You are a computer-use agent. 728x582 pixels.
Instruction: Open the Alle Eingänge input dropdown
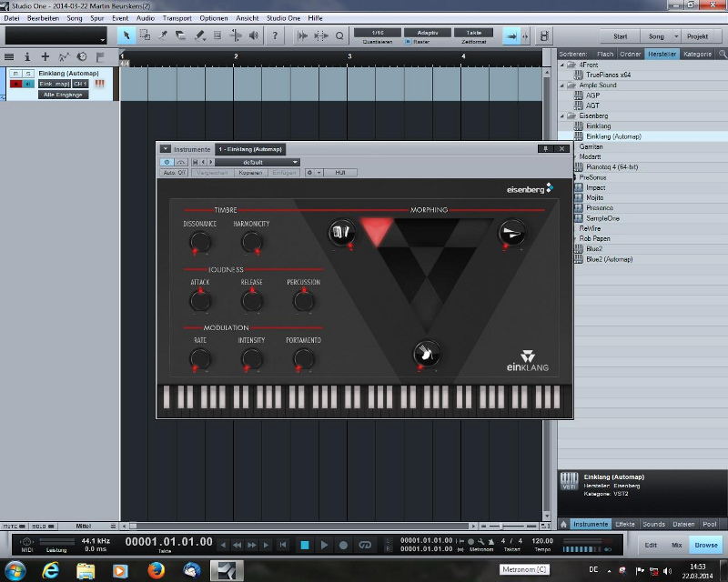point(63,95)
